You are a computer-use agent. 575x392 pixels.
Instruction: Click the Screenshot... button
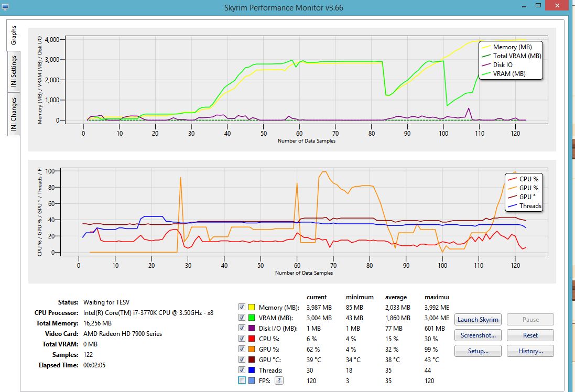coord(478,335)
